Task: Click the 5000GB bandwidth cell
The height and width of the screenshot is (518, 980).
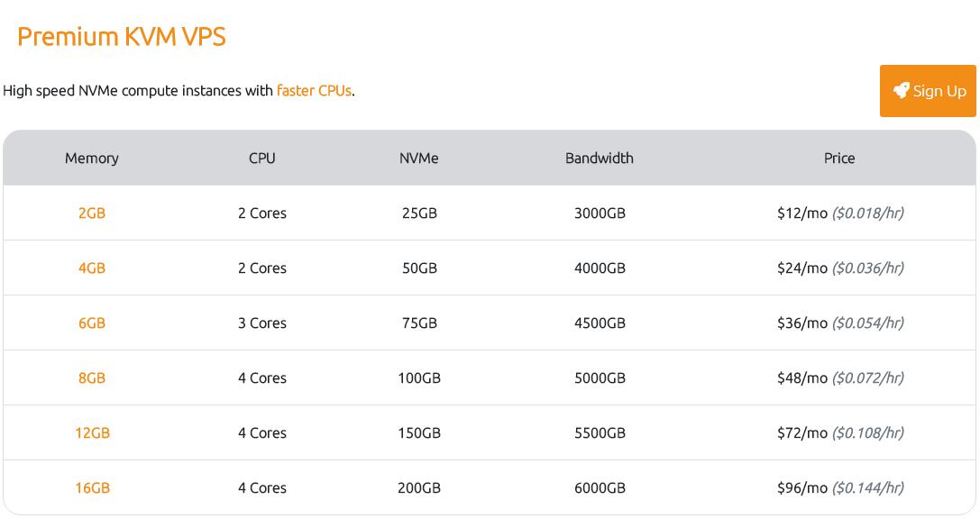Action: pos(600,378)
